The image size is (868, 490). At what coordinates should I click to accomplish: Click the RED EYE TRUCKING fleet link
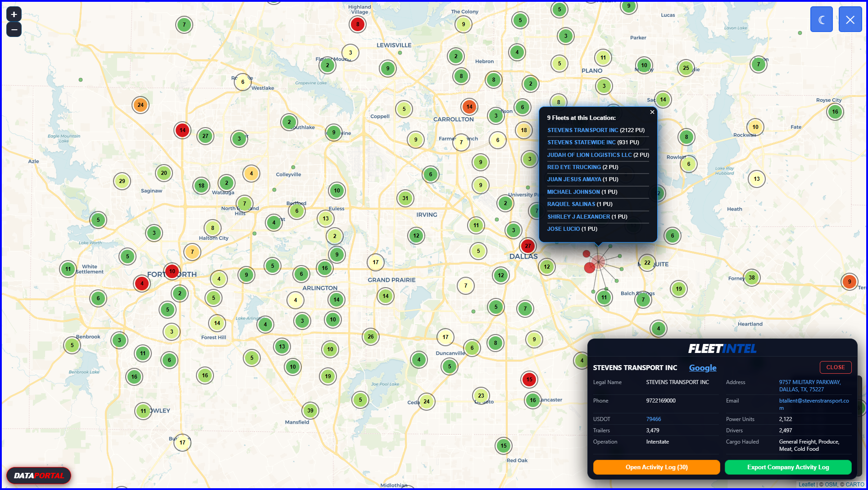574,167
